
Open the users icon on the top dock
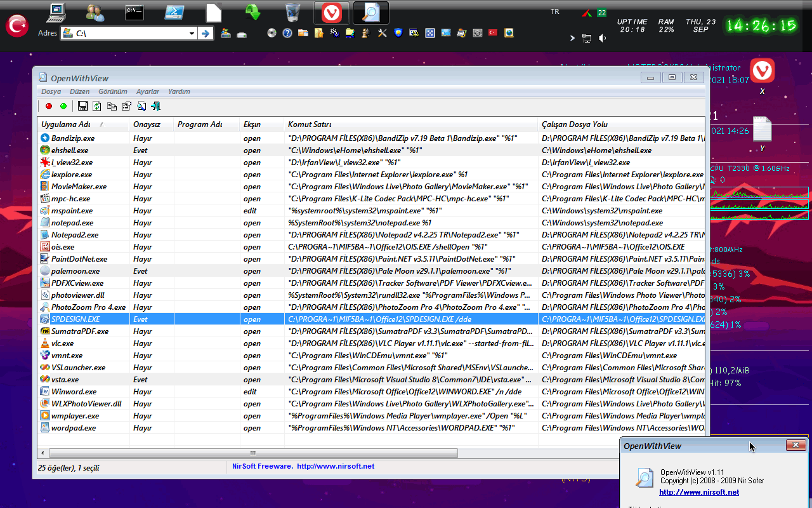click(x=95, y=12)
